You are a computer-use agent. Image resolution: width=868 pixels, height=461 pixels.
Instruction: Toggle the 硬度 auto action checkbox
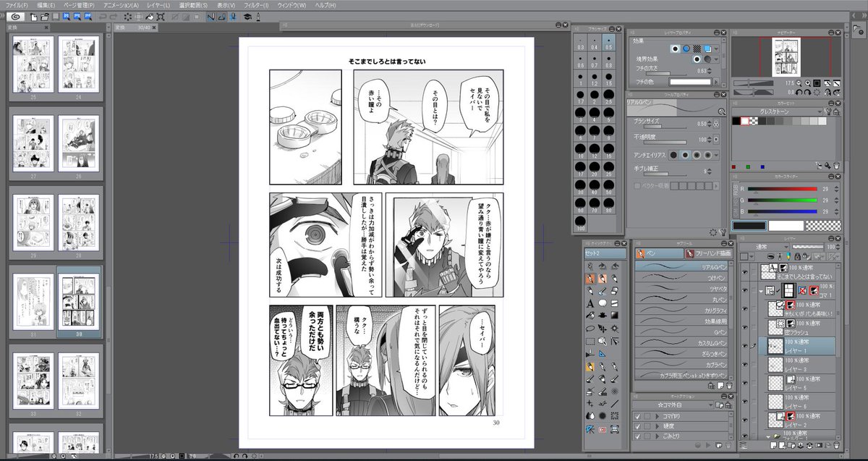tap(637, 427)
